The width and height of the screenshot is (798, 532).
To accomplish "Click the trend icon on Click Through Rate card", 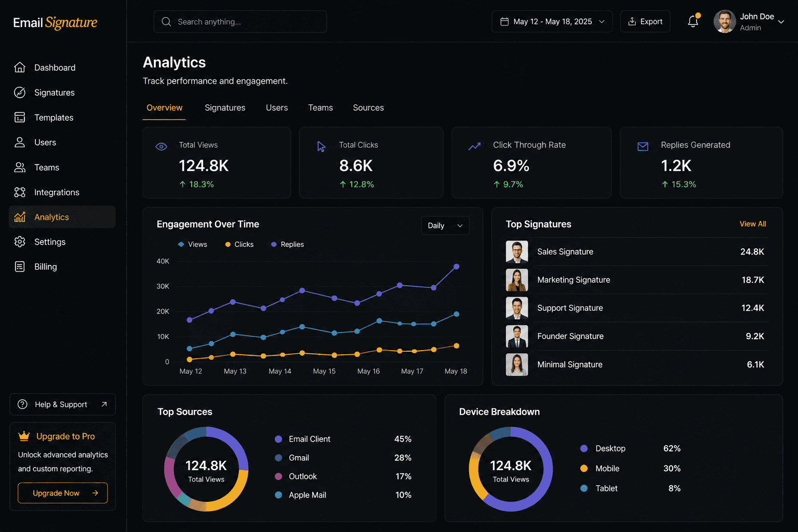I will 474,147.
